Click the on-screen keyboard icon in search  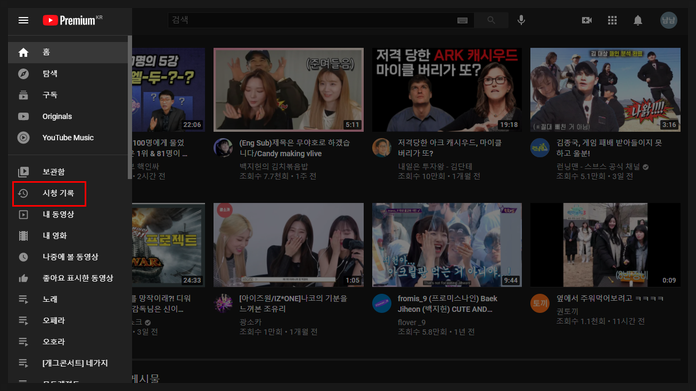462,20
